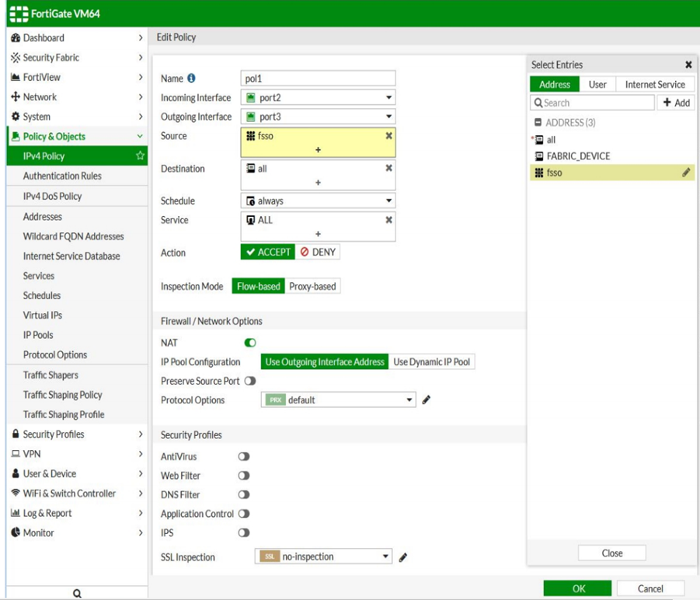
Task: Open Authentication Rules in sidebar
Action: pyautogui.click(x=62, y=176)
